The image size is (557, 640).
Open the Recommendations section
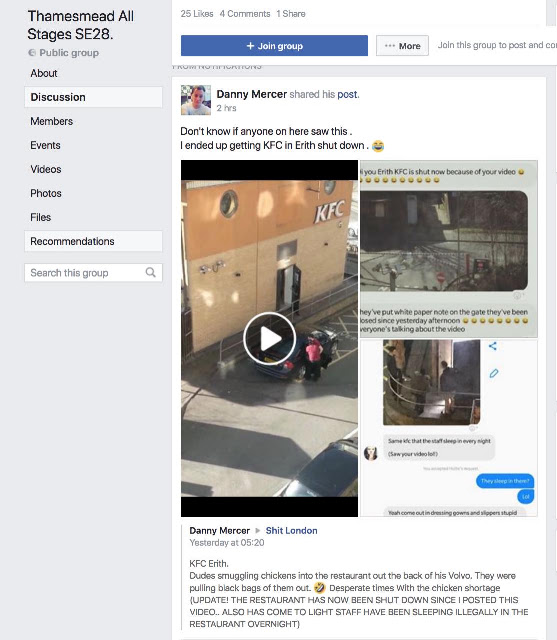pyautogui.click(x=93, y=241)
